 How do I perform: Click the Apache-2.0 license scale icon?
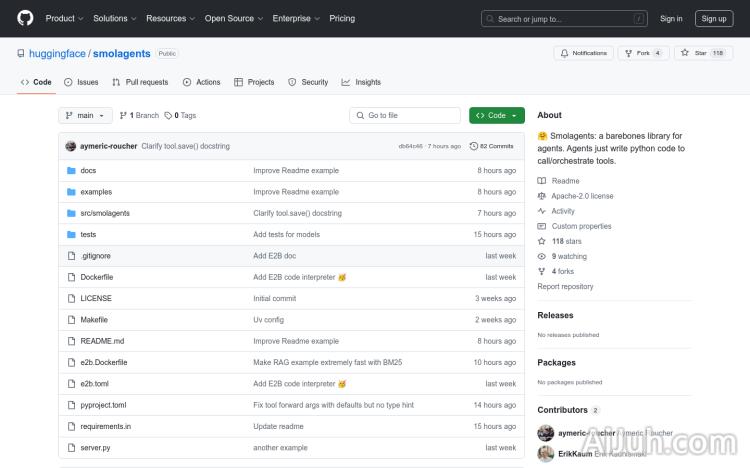pyautogui.click(x=542, y=196)
